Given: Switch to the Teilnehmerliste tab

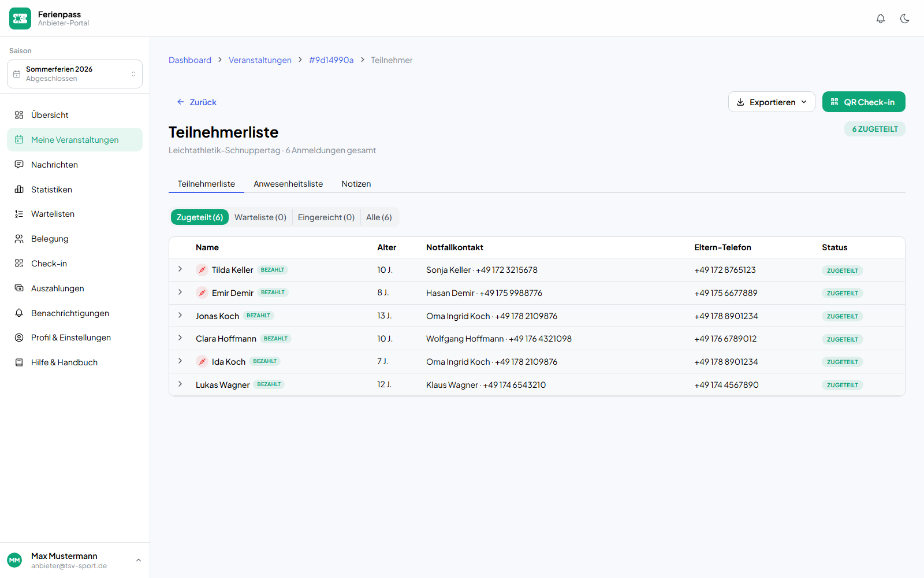Looking at the screenshot, I should [206, 184].
